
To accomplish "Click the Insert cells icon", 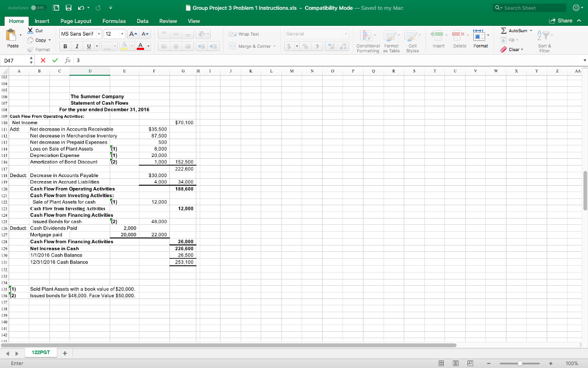I will (437, 35).
